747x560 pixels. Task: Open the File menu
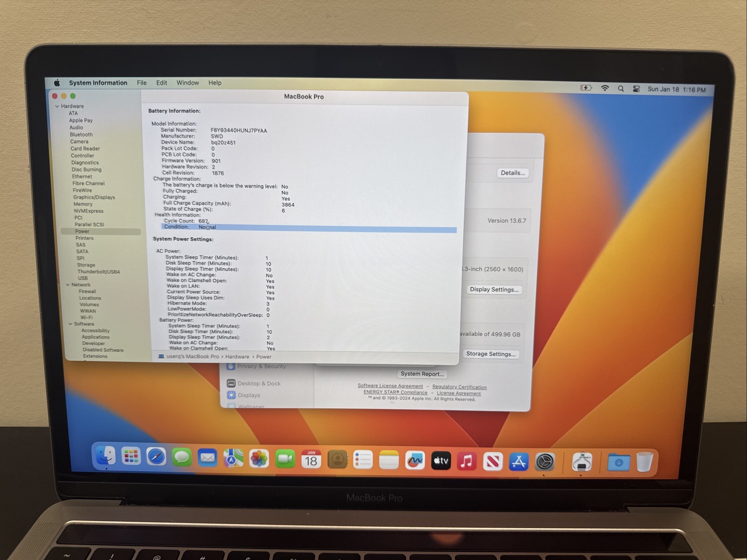coord(142,83)
